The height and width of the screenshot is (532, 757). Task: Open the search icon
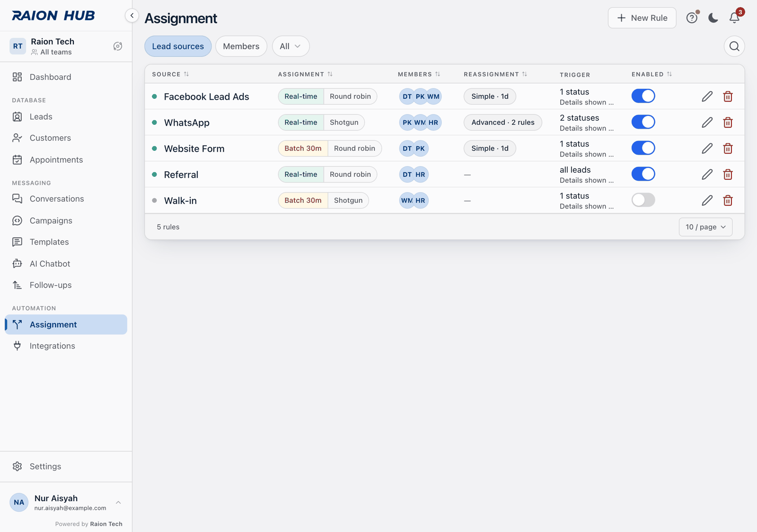pos(734,46)
